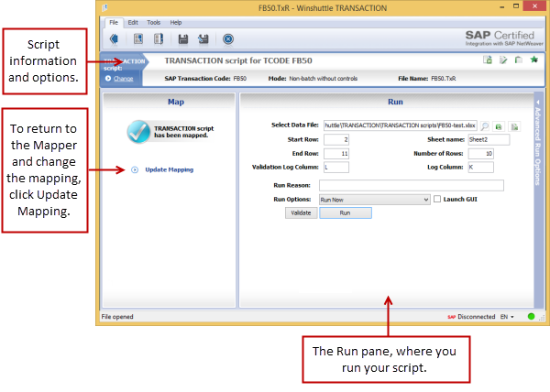Click the Run Reason text field
This screenshot has height=392, width=550.
tap(412, 185)
